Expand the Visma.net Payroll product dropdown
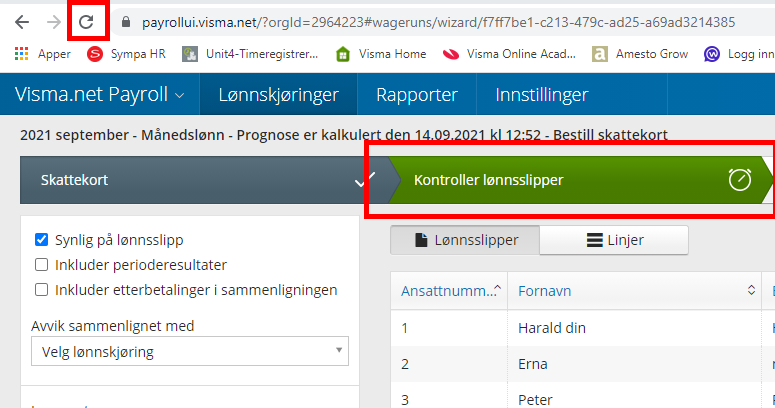The height and width of the screenshot is (408, 775). coord(100,94)
